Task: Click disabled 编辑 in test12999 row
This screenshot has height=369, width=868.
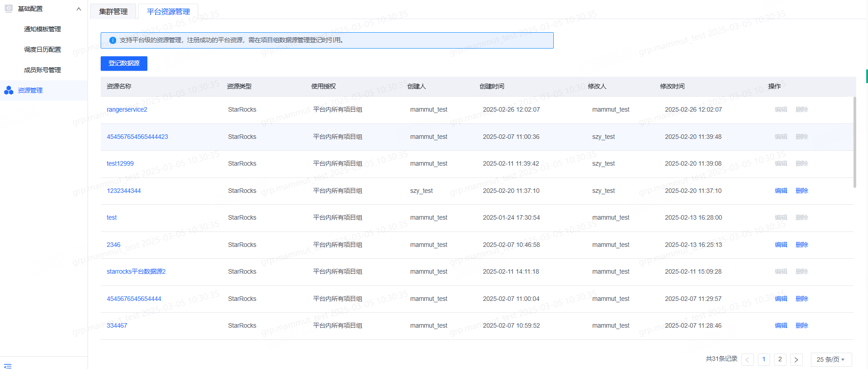Action: (781, 163)
